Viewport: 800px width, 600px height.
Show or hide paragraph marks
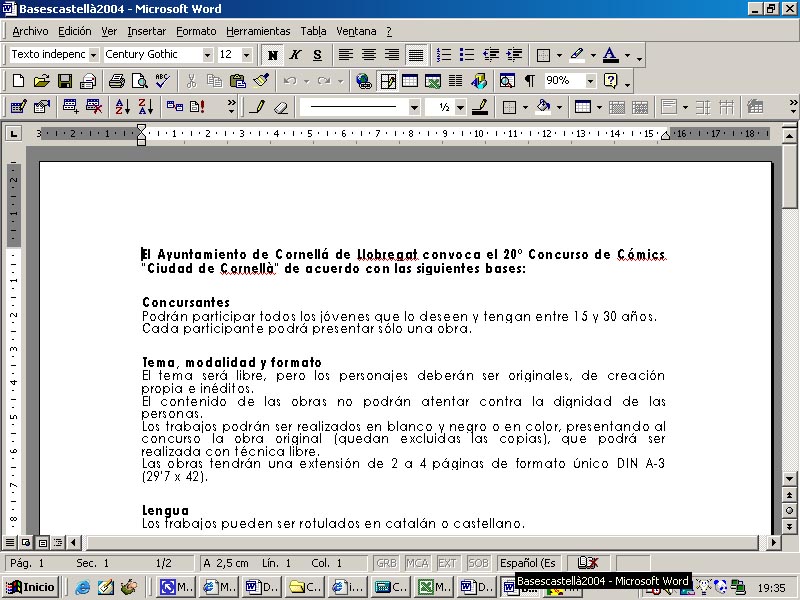click(530, 81)
